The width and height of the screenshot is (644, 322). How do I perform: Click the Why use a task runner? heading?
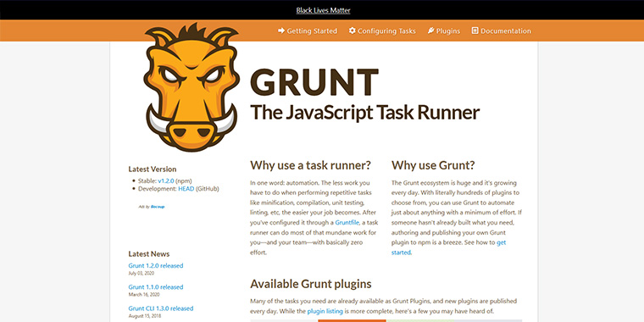coord(310,165)
